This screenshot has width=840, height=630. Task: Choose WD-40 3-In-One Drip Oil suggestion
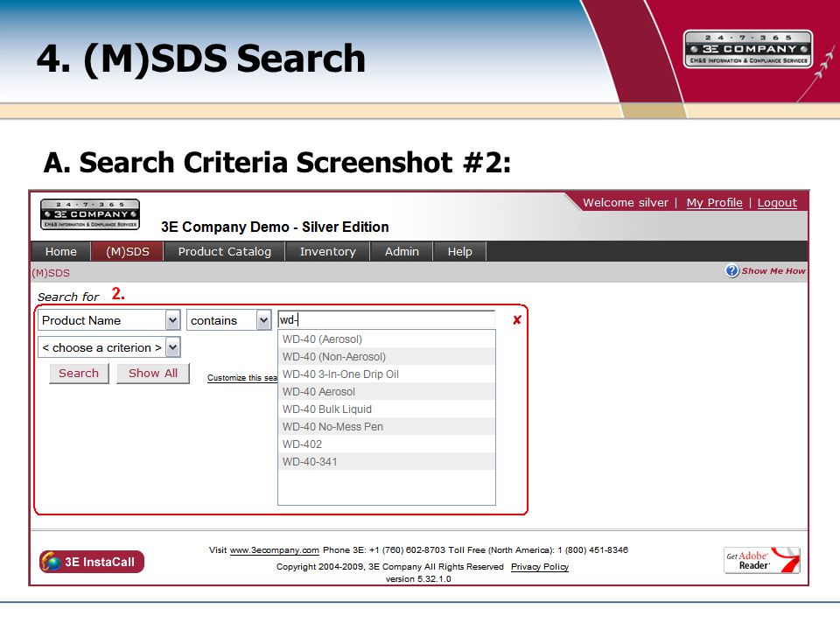point(386,374)
